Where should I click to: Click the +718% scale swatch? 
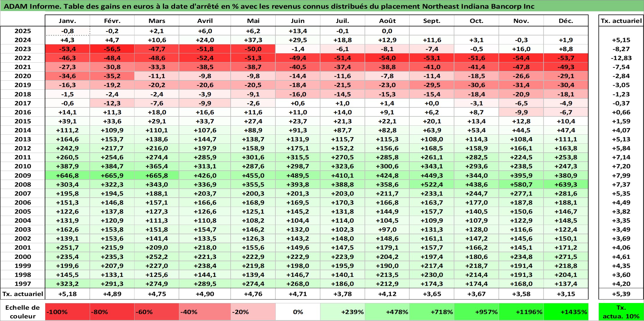(432, 312)
